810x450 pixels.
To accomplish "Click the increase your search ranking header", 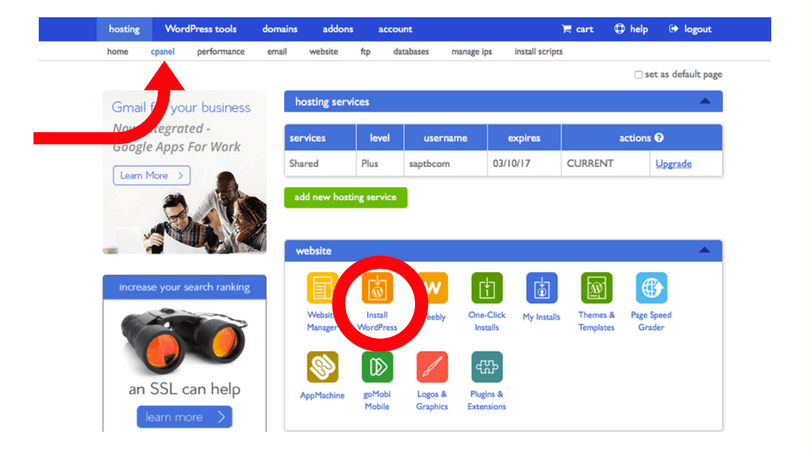I will tap(184, 287).
